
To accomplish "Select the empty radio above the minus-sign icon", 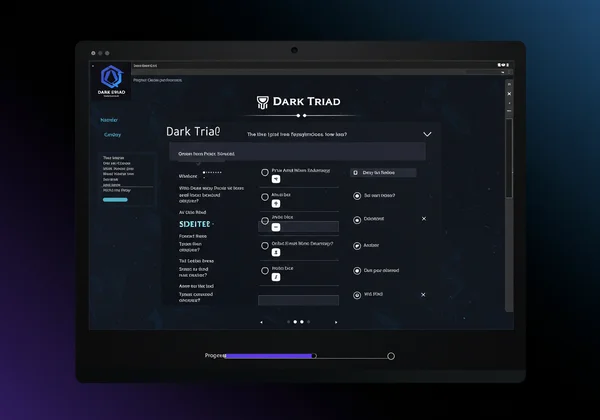I will pos(265,221).
